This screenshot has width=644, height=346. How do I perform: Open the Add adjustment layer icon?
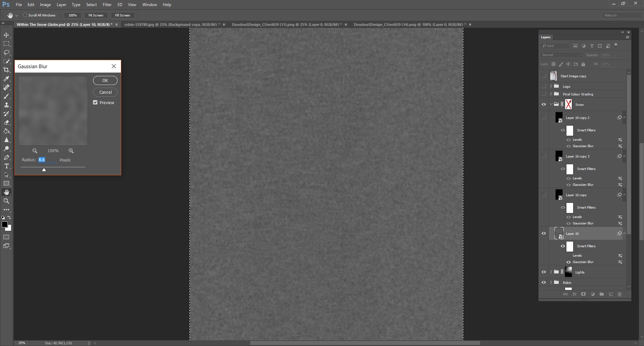(x=593, y=294)
